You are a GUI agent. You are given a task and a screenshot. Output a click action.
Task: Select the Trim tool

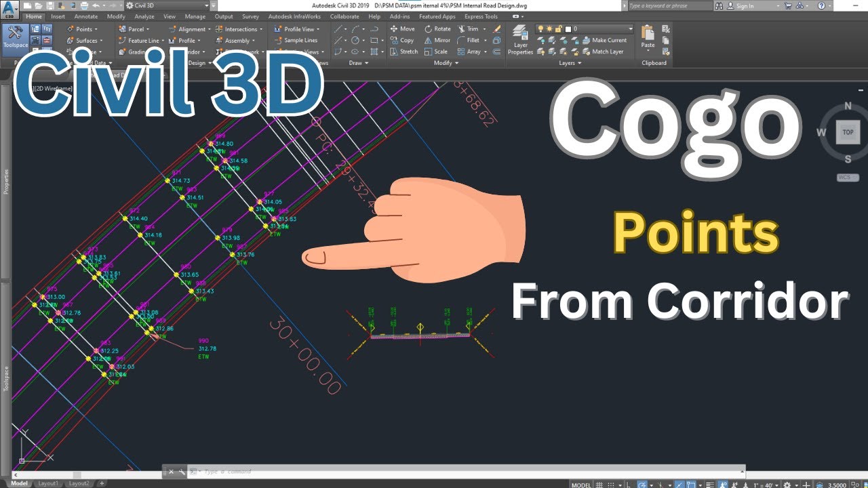(468, 29)
